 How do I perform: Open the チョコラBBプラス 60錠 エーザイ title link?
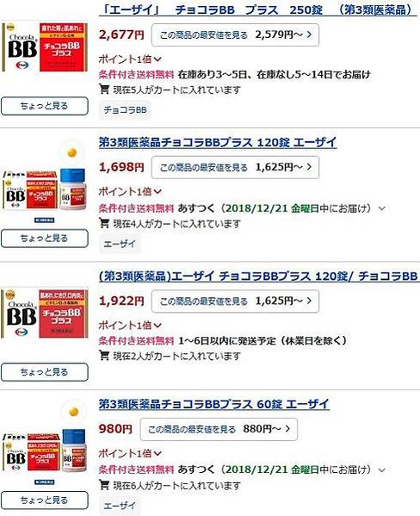tap(214, 404)
